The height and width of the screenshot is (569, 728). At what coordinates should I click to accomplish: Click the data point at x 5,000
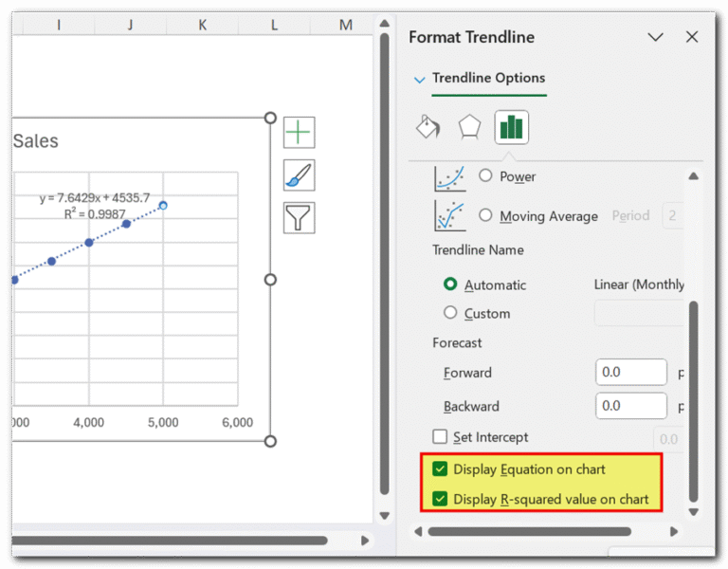[x=163, y=205]
